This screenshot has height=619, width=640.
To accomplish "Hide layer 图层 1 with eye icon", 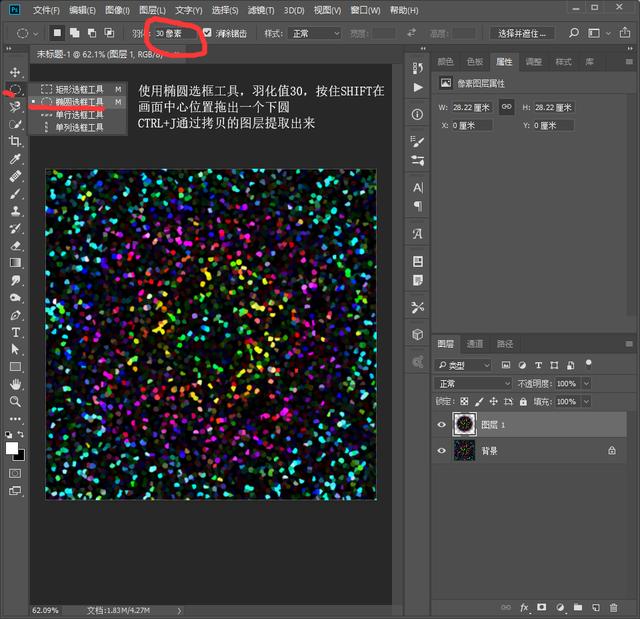I will (442, 424).
